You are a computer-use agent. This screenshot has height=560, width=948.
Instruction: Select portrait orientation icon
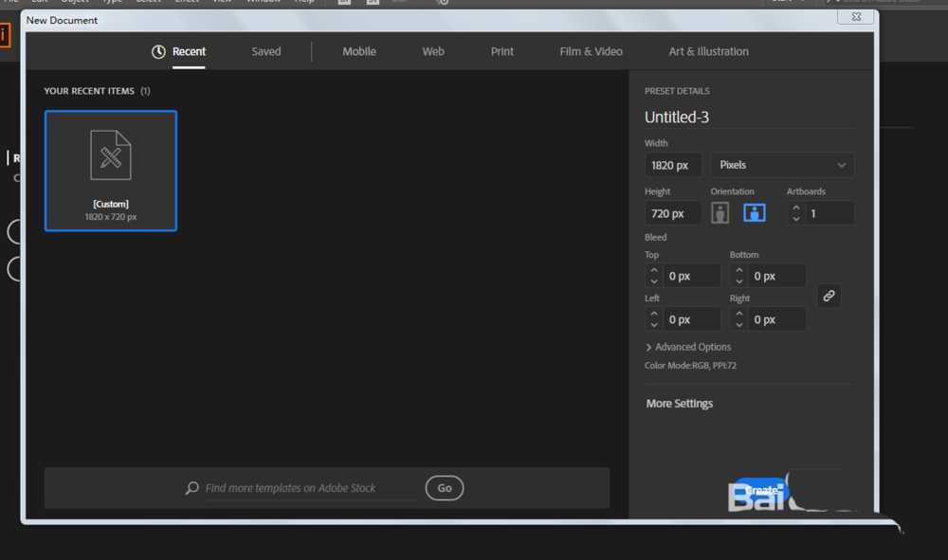(720, 213)
